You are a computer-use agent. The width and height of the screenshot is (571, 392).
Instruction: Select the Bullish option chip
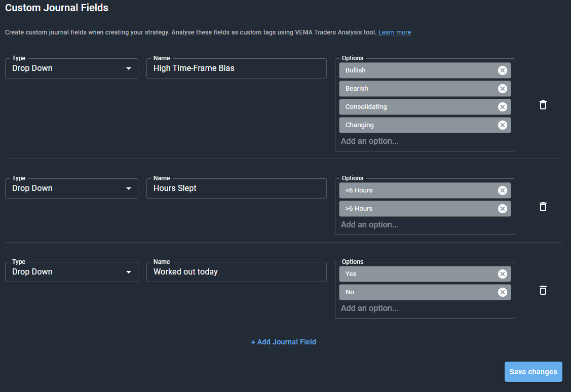click(x=425, y=70)
